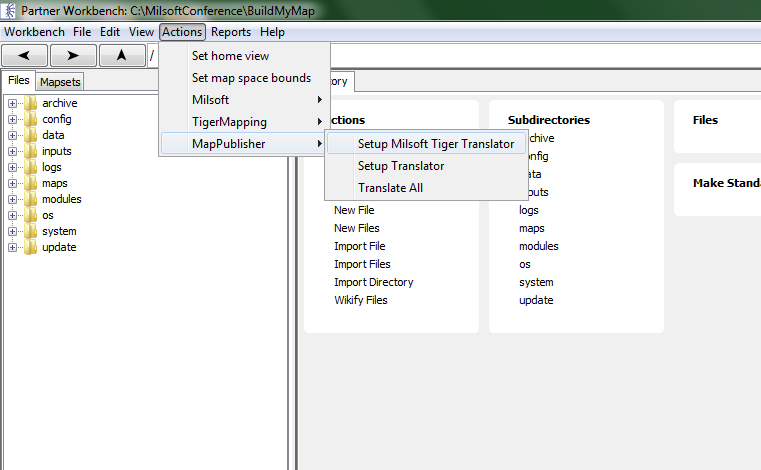Switch to the Files tab

pyautogui.click(x=19, y=80)
